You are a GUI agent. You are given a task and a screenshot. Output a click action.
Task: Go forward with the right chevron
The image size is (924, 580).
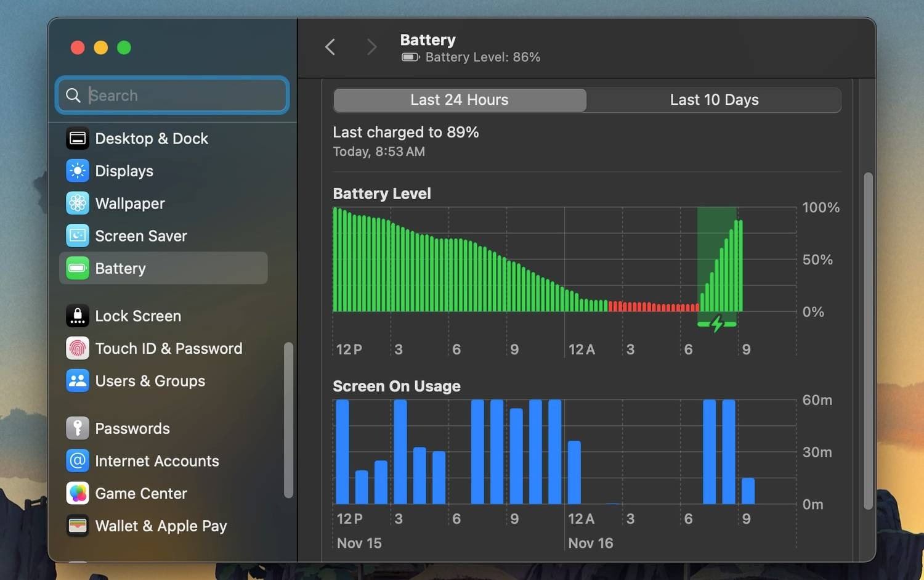pos(371,47)
